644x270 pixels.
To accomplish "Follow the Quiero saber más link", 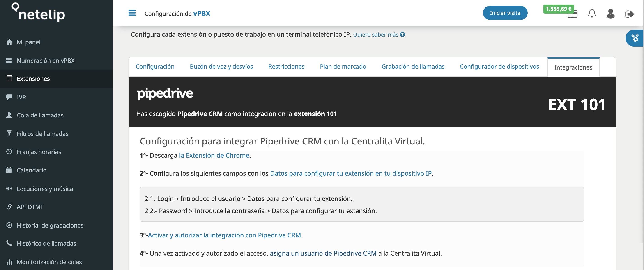I will [375, 35].
